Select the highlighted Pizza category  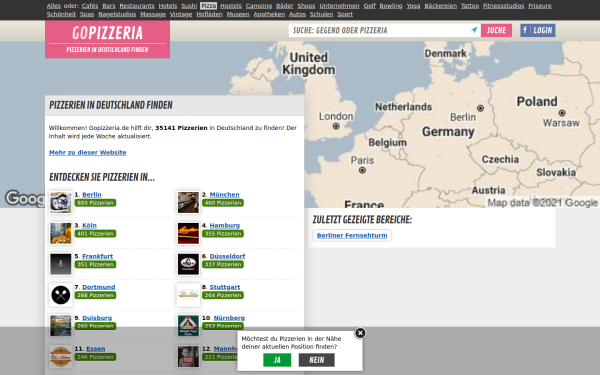(x=209, y=6)
